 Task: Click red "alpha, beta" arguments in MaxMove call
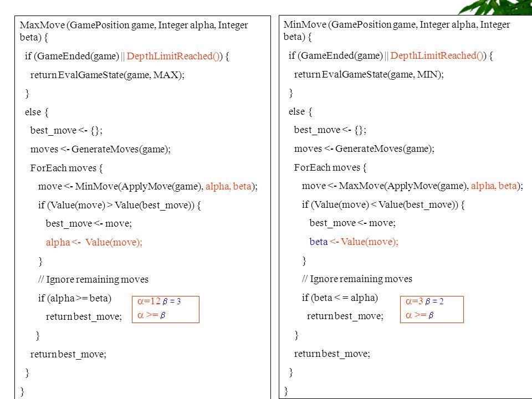click(494, 186)
